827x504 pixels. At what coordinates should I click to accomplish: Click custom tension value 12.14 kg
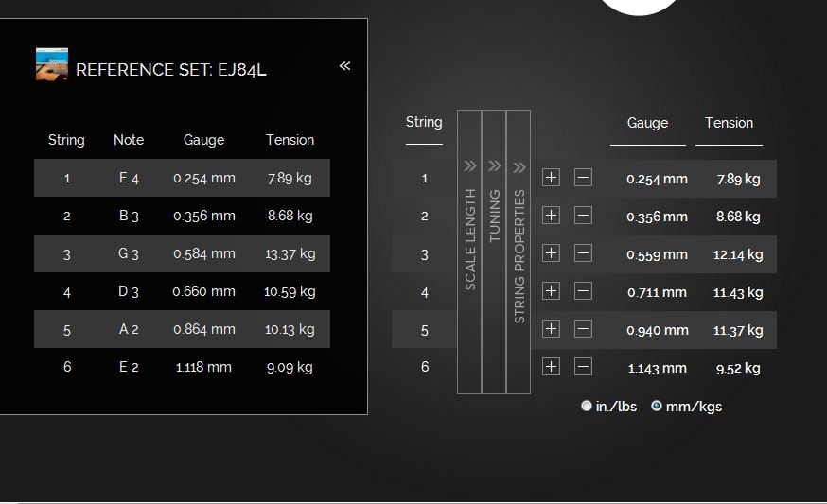738,254
